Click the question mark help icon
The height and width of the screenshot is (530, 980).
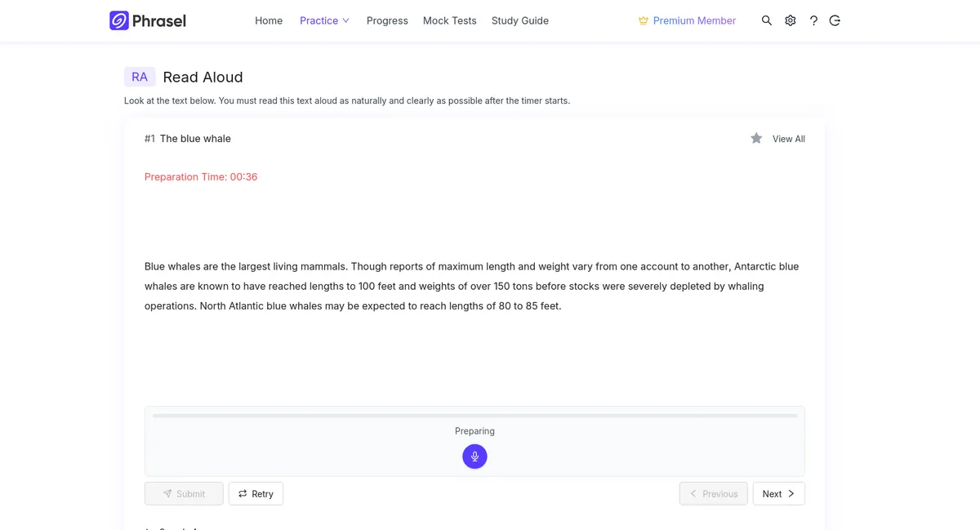[813, 20]
